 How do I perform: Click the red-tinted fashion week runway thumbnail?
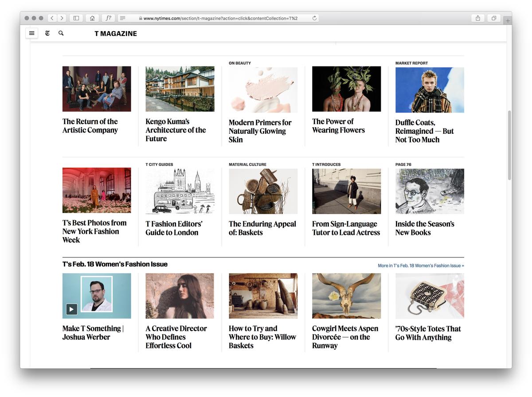click(97, 190)
